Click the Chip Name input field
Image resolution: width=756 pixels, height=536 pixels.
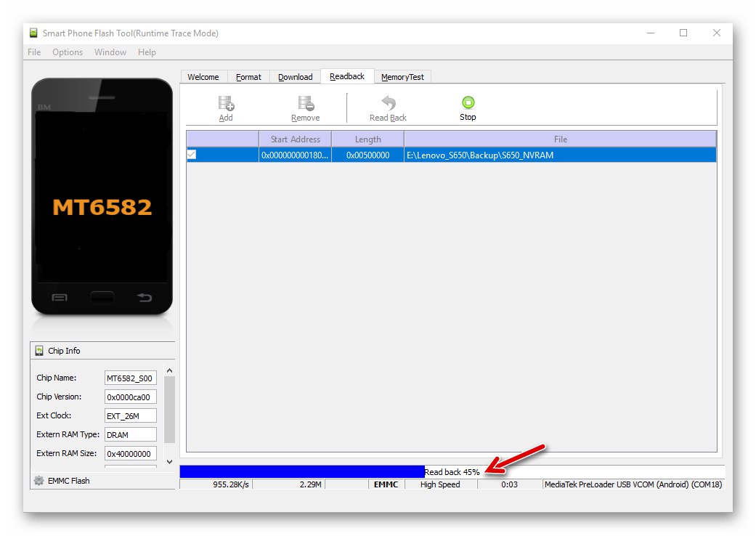(x=130, y=378)
